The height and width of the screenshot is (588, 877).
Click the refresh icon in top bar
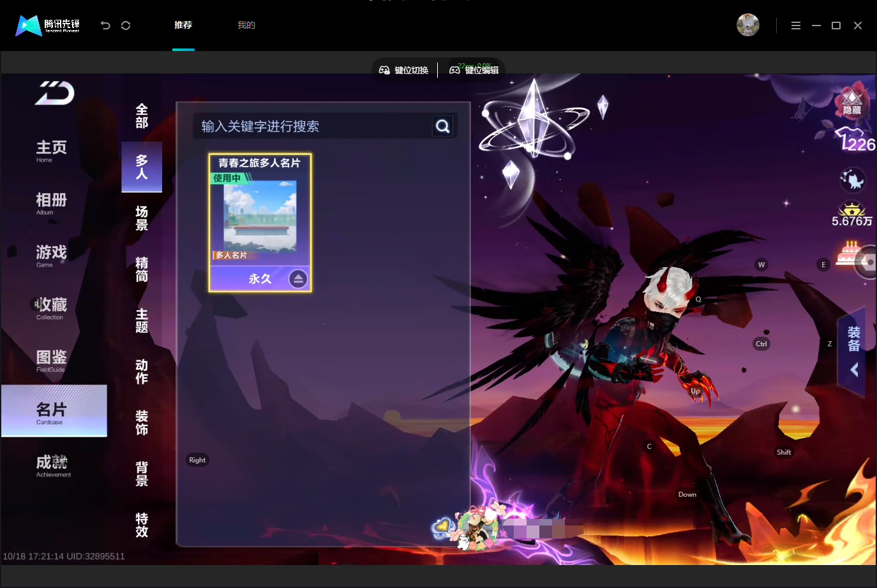126,26
